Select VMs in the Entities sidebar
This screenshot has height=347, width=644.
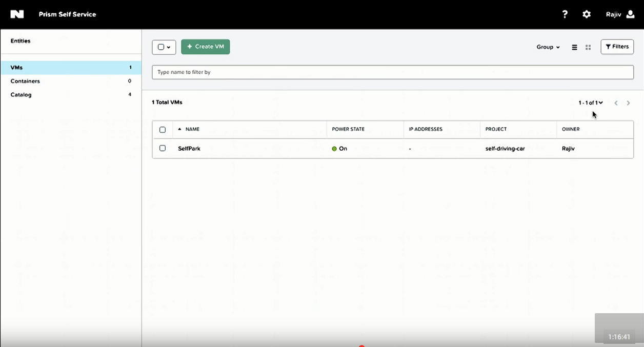[x=71, y=68]
